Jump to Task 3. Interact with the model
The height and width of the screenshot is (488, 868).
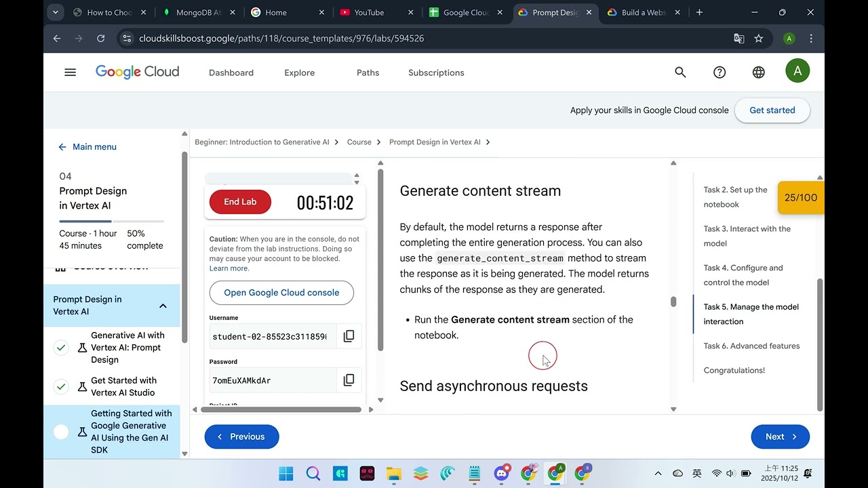point(747,236)
